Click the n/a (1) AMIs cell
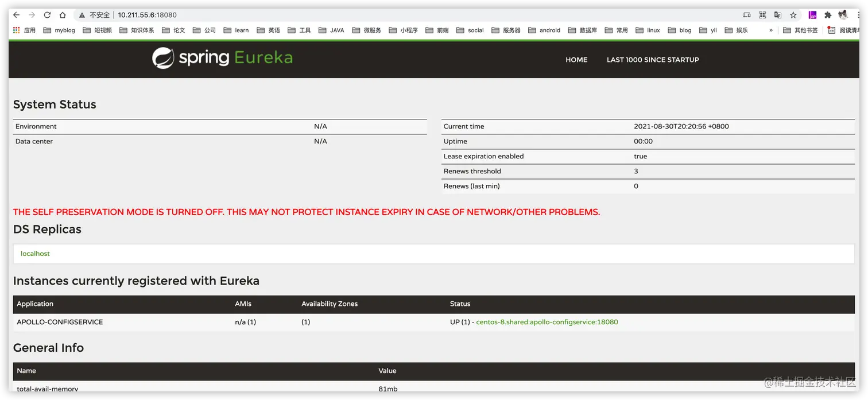The image size is (868, 400). (x=245, y=322)
